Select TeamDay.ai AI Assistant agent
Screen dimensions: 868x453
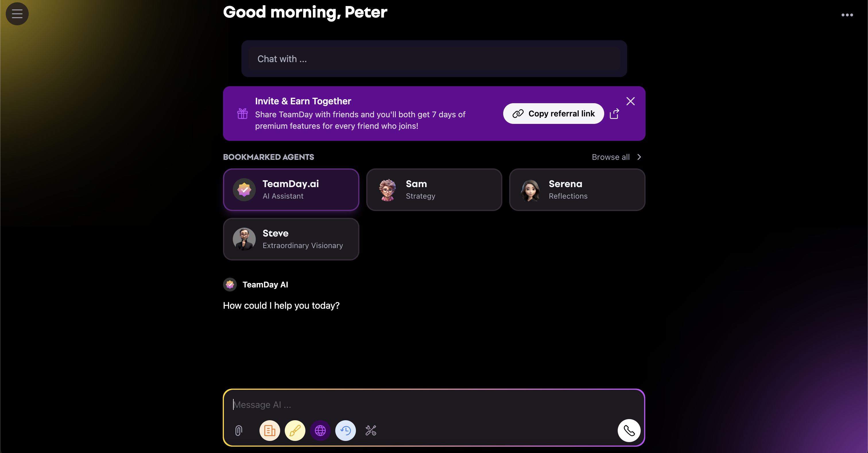(x=291, y=189)
